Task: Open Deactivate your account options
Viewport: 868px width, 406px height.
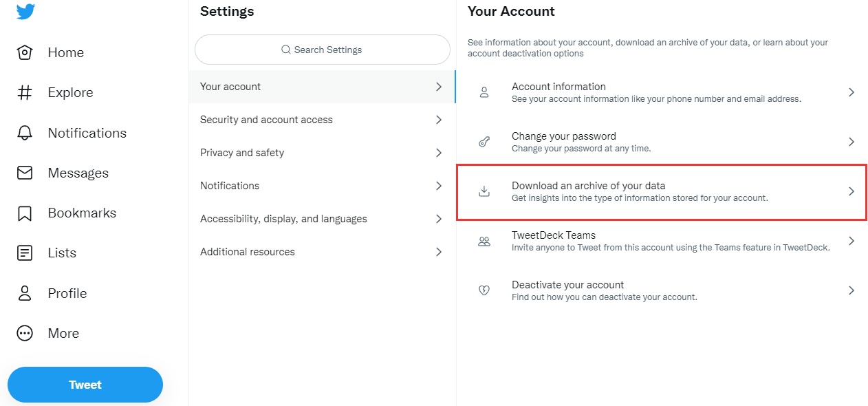Action: click(x=660, y=290)
